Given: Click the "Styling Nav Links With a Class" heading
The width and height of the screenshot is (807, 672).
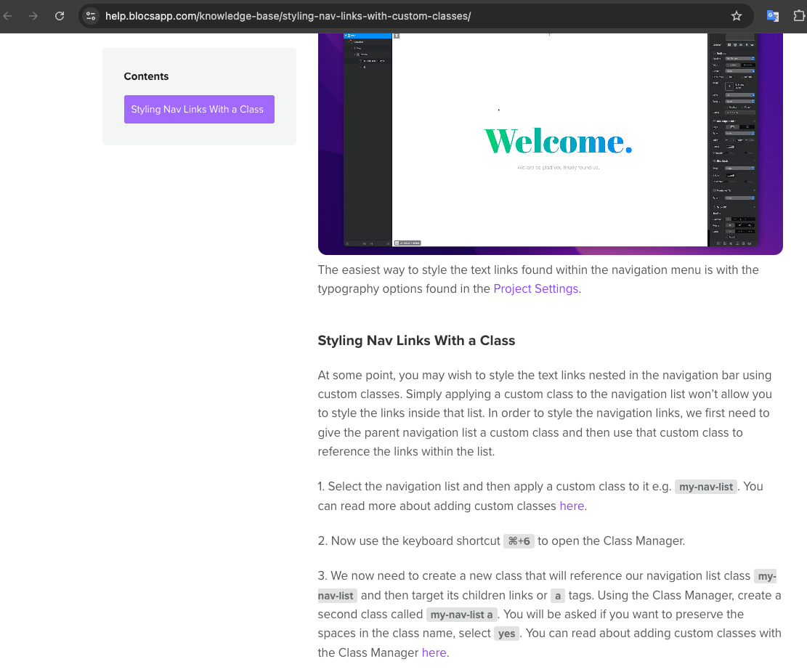Looking at the screenshot, I should (x=416, y=341).
